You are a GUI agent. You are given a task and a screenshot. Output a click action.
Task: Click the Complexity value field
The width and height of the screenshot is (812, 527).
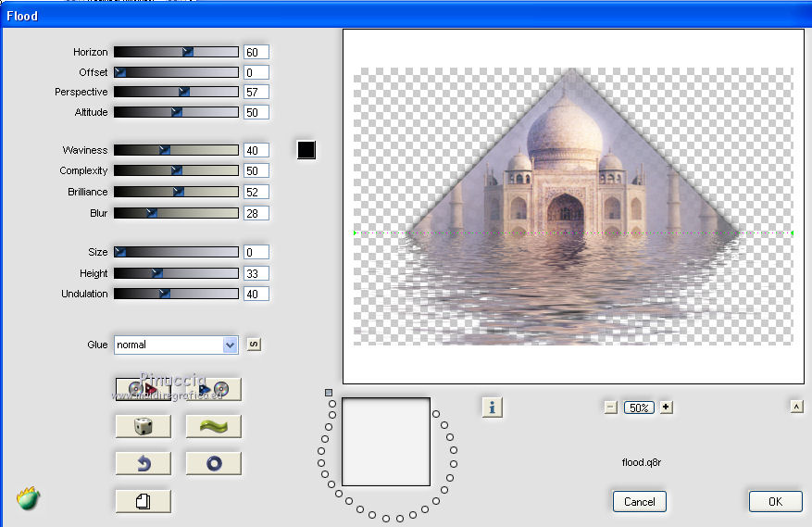pyautogui.click(x=256, y=170)
